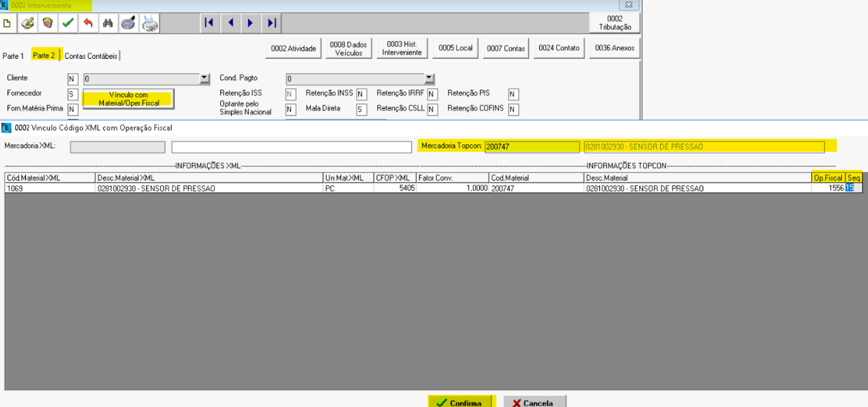Click the new blank record icon
Screen dimensions: 868x407
coord(9,23)
